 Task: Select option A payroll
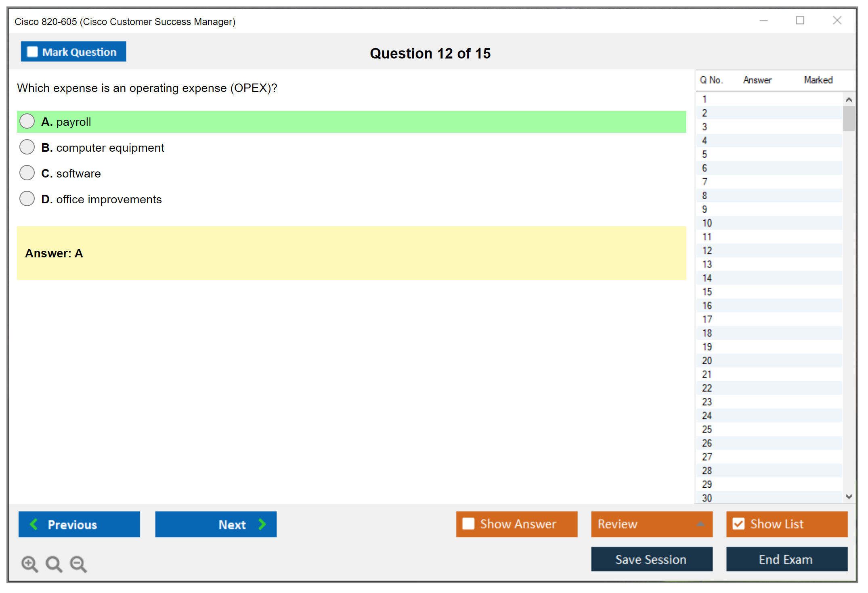[27, 121]
